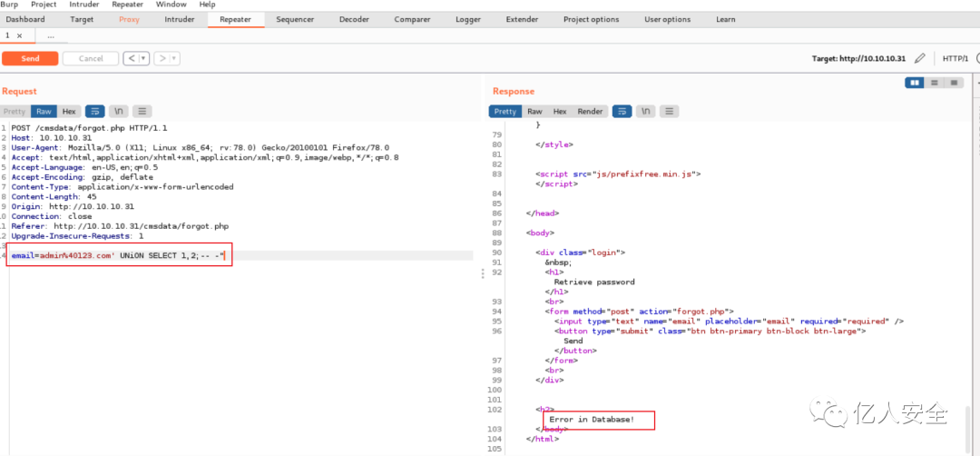Click the prefixfree.min.js script line
This screenshot has height=456, width=980.
click(x=618, y=173)
